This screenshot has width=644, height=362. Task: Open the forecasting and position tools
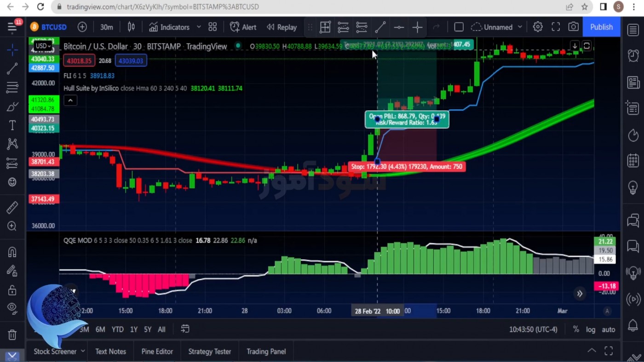(x=12, y=163)
